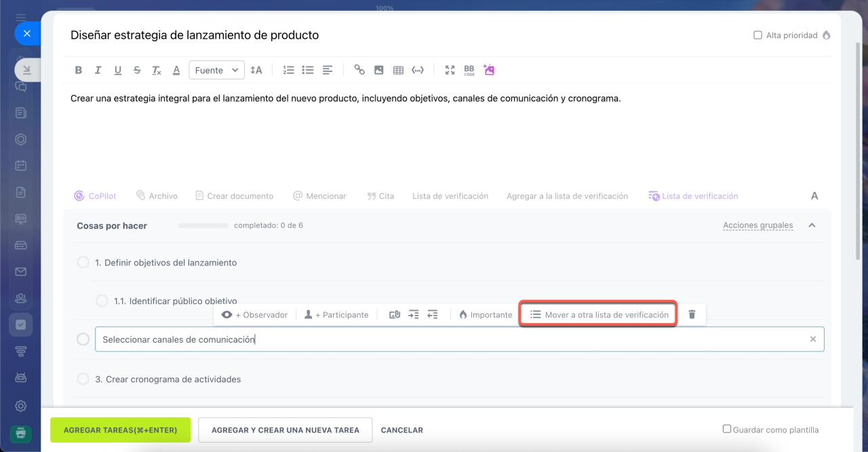Toggle the text formatting panel with A
Viewport: 868px width, 452px height.
tap(814, 196)
